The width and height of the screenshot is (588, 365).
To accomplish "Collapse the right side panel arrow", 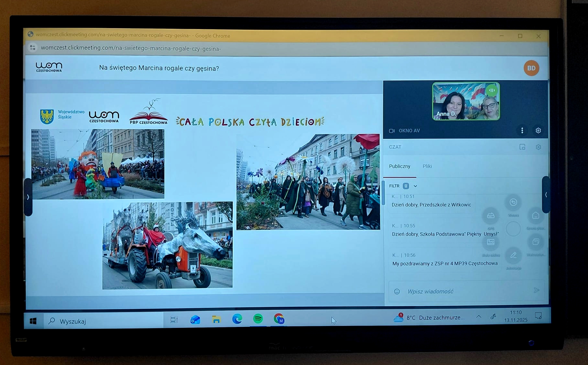I will (546, 195).
